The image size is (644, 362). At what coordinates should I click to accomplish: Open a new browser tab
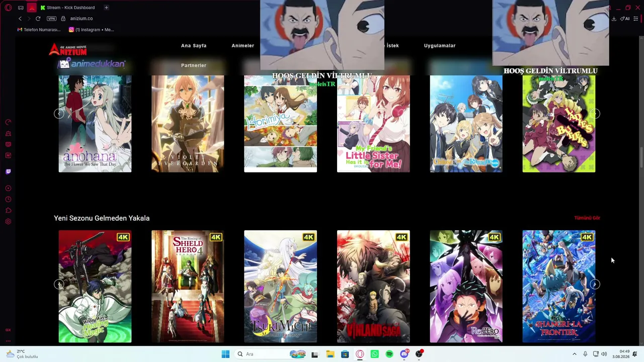(x=106, y=8)
